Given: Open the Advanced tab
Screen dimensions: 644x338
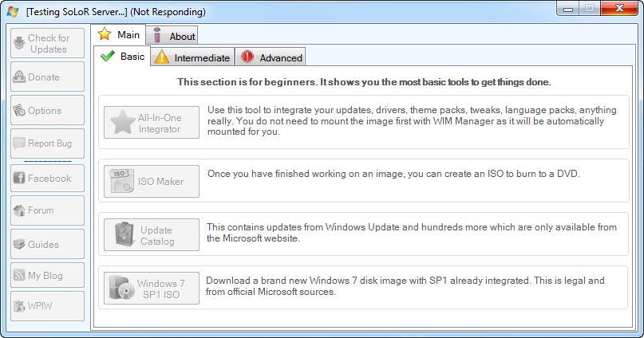Looking at the screenshot, I should pos(271,57).
